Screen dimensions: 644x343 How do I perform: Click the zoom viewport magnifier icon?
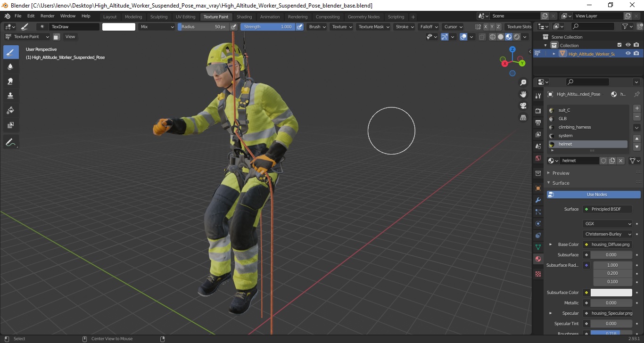(523, 82)
